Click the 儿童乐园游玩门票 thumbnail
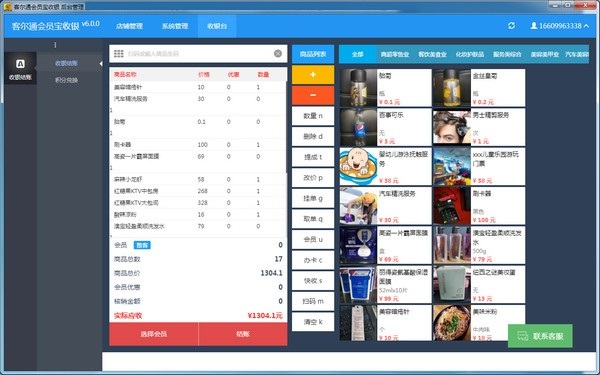The width and height of the screenshot is (600, 375). (452, 166)
